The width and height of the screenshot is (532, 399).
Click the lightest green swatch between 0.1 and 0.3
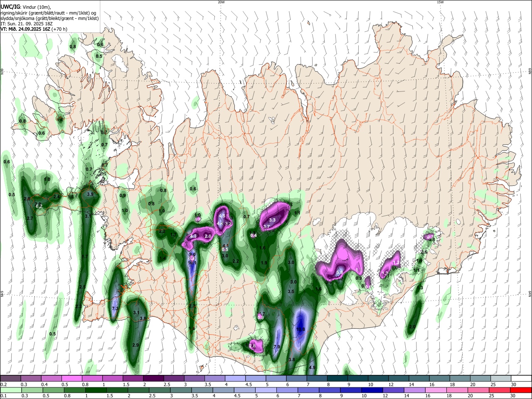[11, 390]
